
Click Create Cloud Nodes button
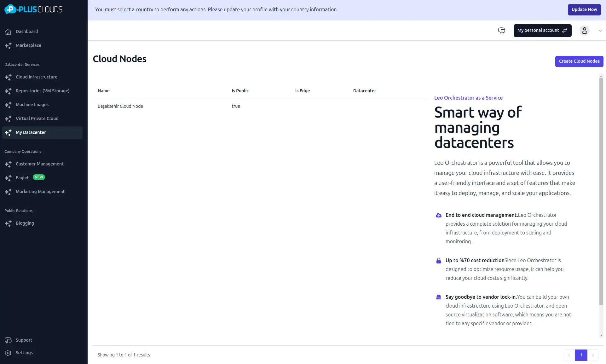pyautogui.click(x=579, y=61)
